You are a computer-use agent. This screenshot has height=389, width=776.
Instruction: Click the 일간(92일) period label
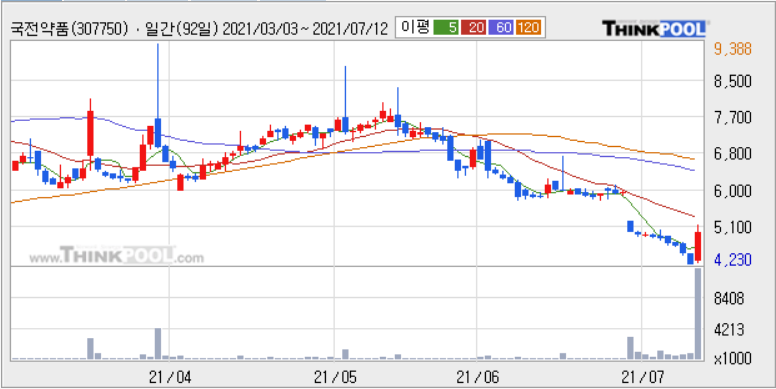[x=180, y=29]
